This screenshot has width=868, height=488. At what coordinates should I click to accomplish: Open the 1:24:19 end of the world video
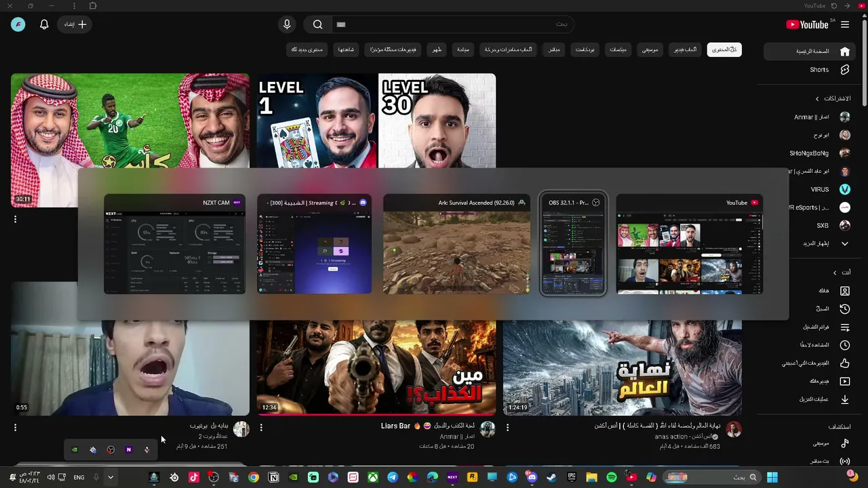pos(623,367)
